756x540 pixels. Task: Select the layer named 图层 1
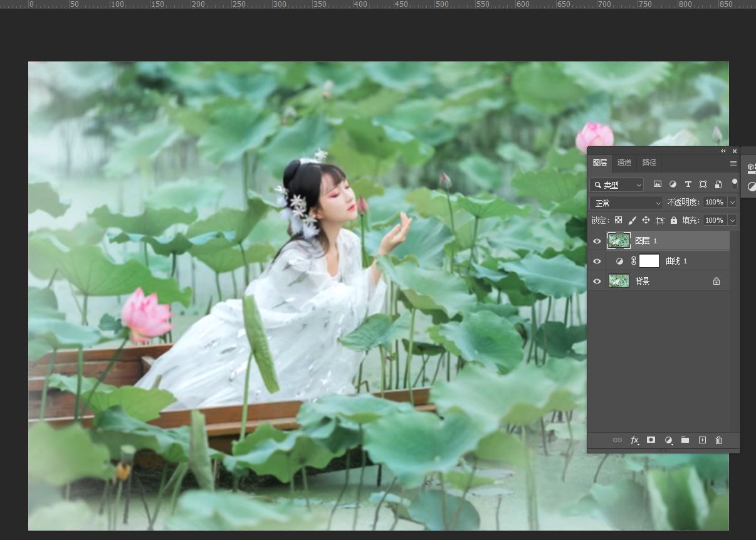coord(646,241)
